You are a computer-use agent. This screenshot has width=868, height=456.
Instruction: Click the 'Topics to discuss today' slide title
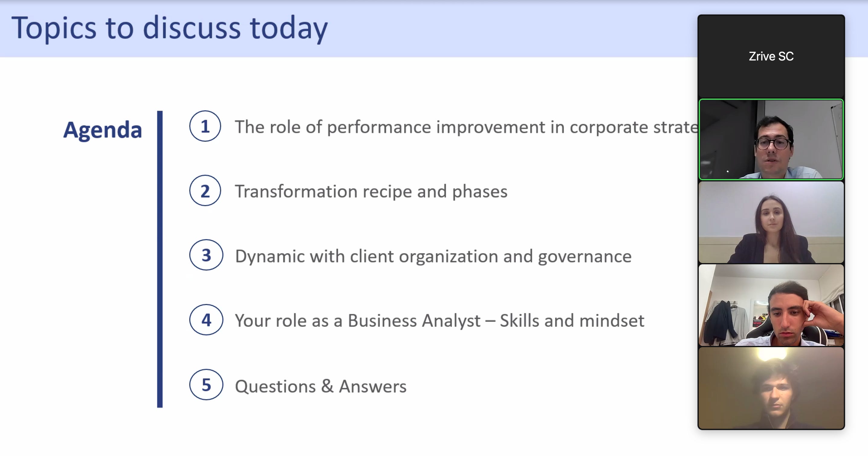pos(170,28)
